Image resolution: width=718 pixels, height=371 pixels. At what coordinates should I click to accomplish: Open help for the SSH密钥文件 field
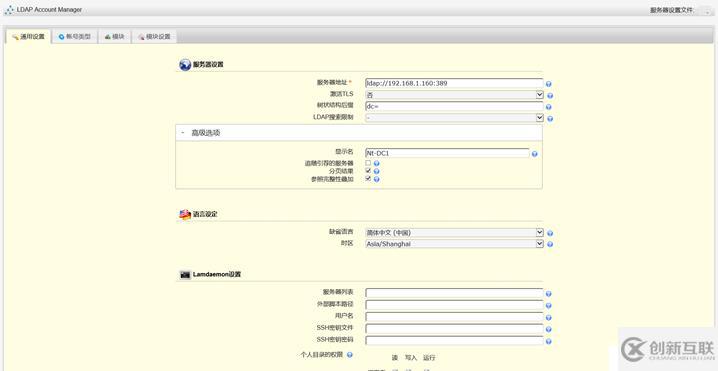549,329
